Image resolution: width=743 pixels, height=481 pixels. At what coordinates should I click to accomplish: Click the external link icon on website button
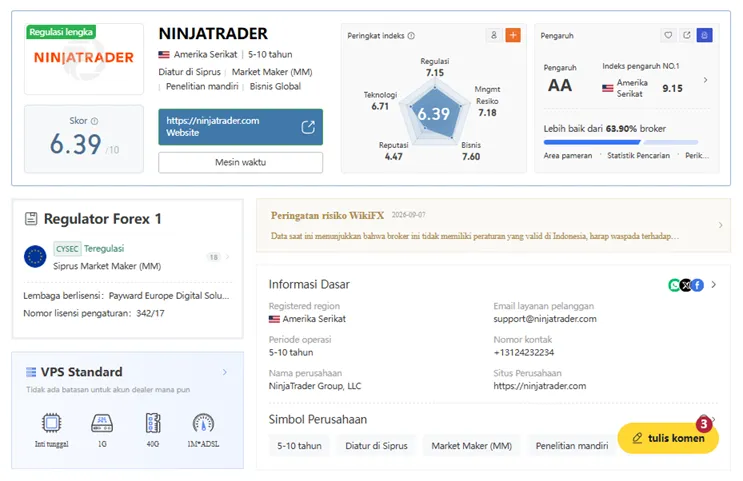pyautogui.click(x=308, y=127)
